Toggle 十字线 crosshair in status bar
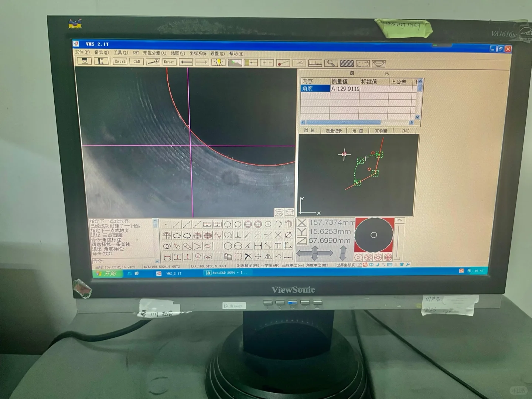 270,265
